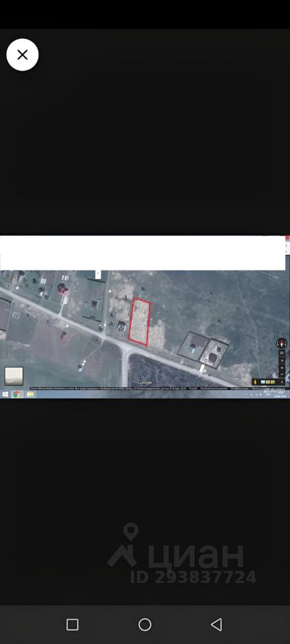Select the first imagery thumbnail beside pegman
Image resolution: width=290 pixels, height=644 pixels.
263,382
